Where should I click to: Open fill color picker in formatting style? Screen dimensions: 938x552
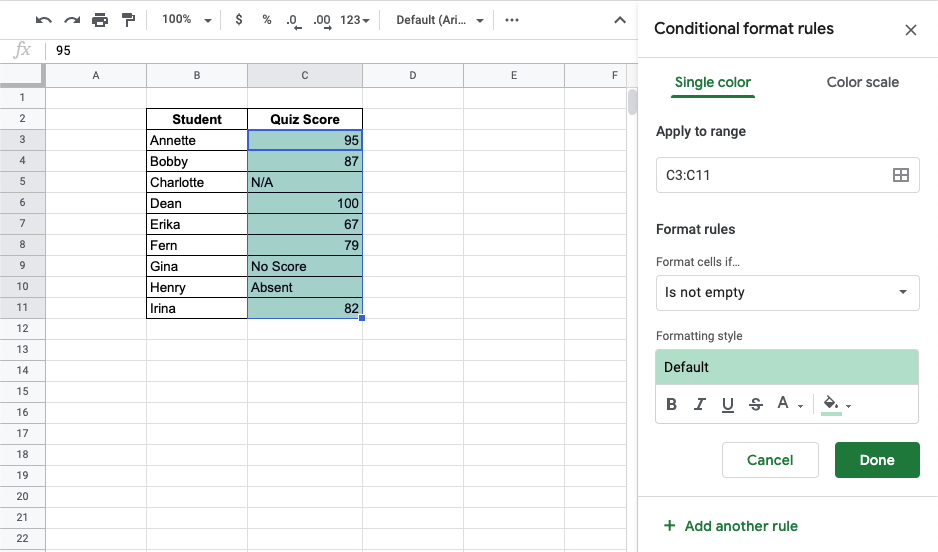pos(836,405)
